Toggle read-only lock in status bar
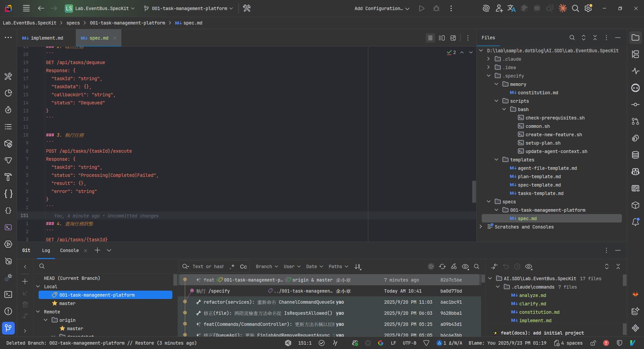644x349 pixels. pyautogui.click(x=593, y=343)
